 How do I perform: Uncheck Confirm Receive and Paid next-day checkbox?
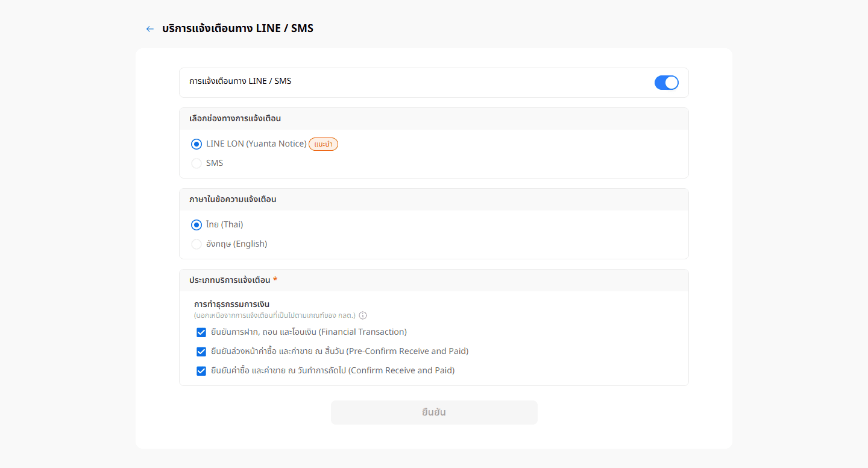pyautogui.click(x=201, y=371)
